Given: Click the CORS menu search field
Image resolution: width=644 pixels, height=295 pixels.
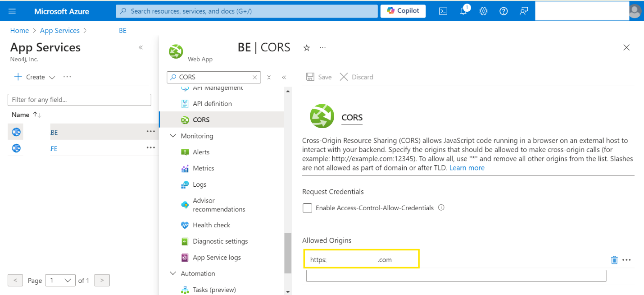Looking at the screenshot, I should click(214, 77).
